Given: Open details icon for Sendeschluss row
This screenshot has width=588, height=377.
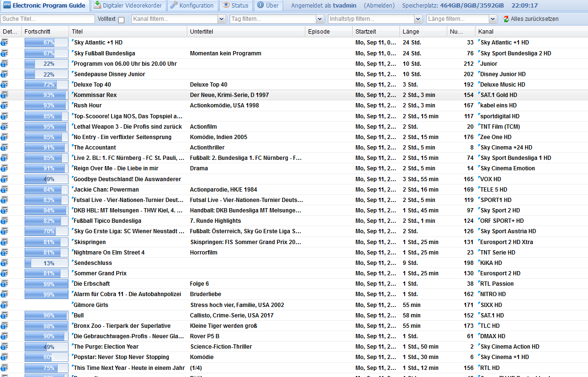Looking at the screenshot, I should click(5, 263).
